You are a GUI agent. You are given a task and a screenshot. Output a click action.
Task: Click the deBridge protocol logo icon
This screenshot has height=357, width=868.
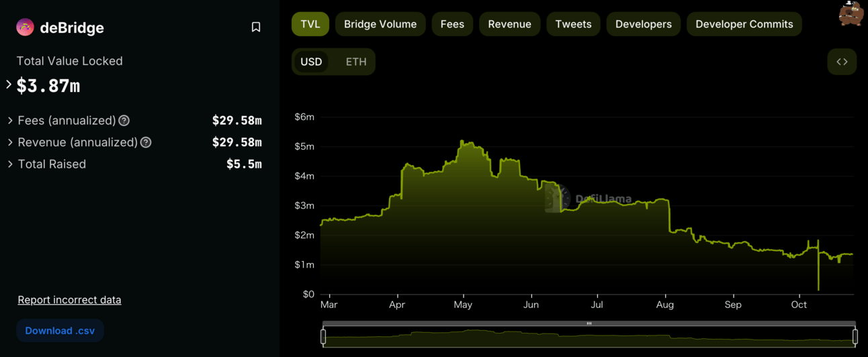tap(25, 28)
